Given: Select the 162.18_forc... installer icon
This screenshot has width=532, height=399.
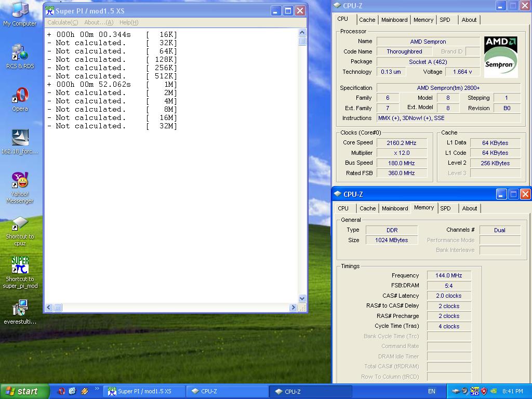Looking at the screenshot, I should 20,142.
